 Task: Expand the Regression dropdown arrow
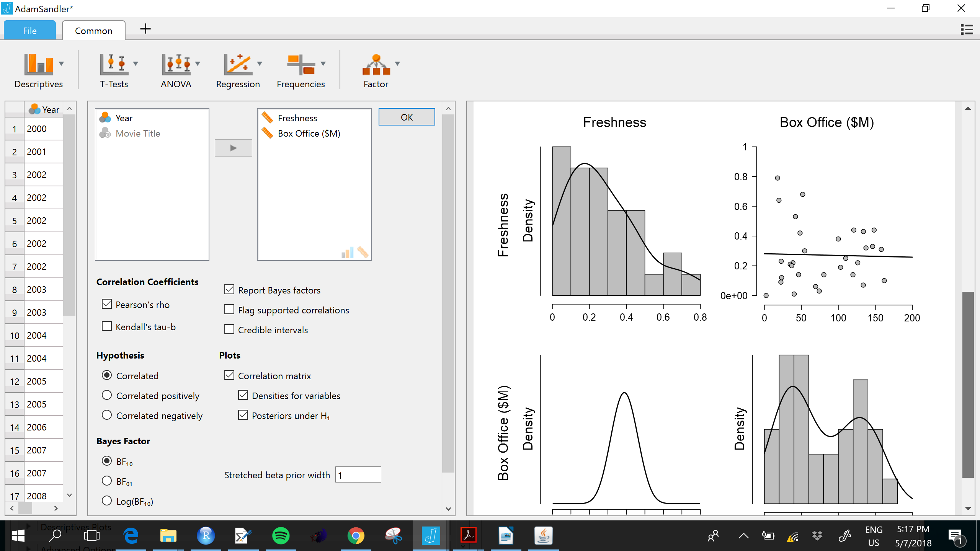[x=260, y=64]
